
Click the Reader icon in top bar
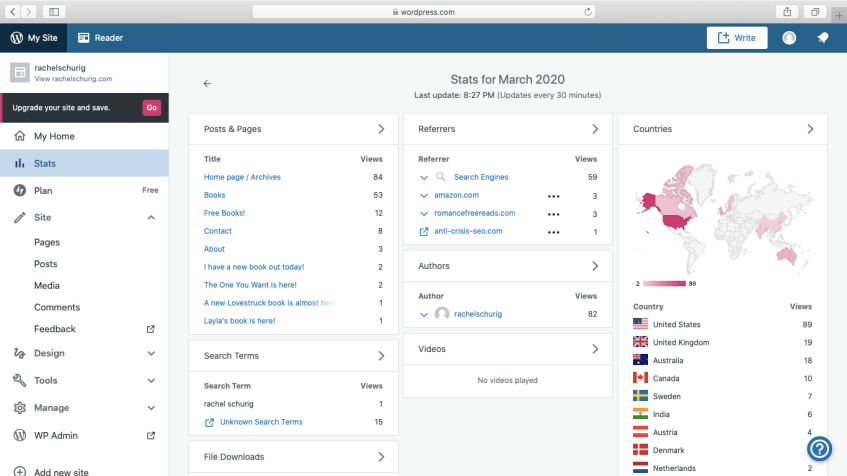(84, 38)
